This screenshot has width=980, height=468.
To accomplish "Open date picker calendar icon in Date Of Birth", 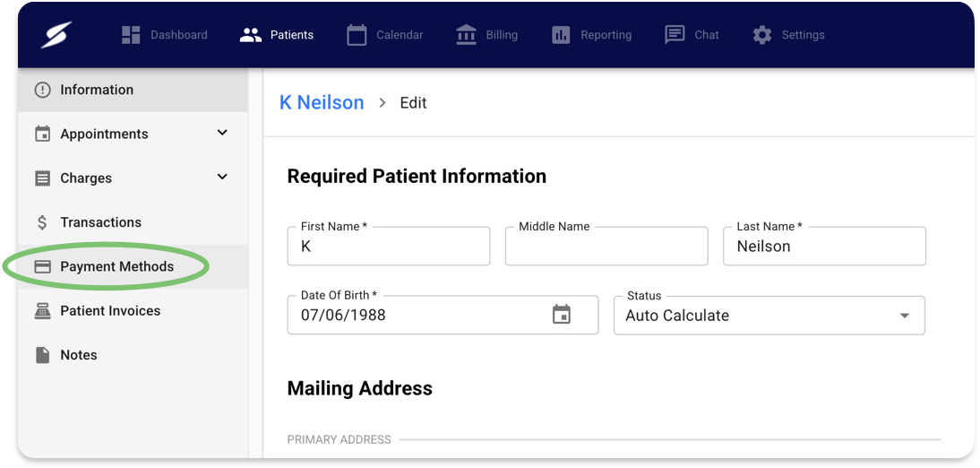I will coord(562,314).
